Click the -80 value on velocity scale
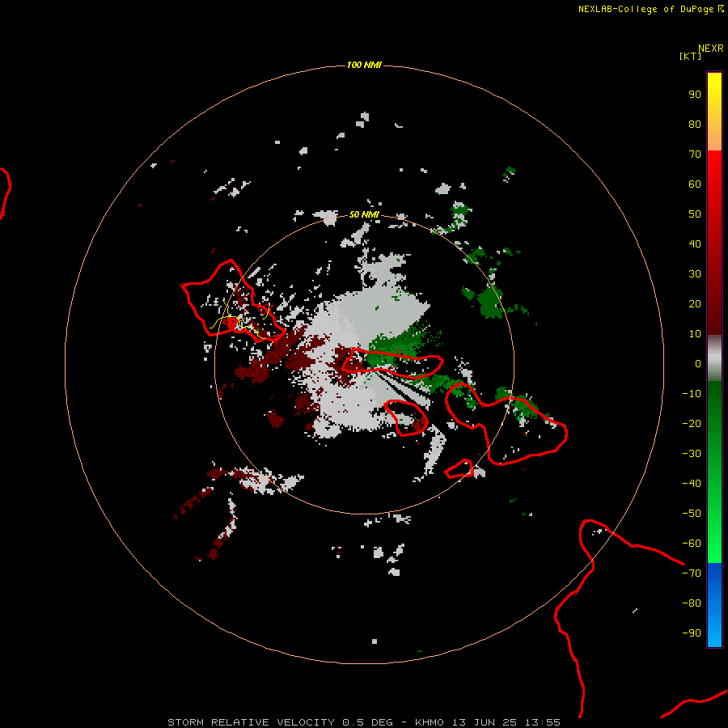The height and width of the screenshot is (728, 728). point(692,603)
